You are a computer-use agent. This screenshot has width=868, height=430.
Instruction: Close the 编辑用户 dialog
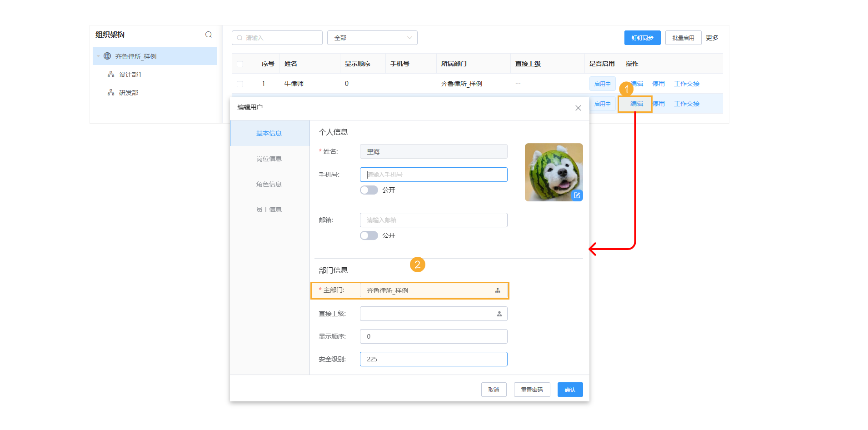[x=578, y=108]
